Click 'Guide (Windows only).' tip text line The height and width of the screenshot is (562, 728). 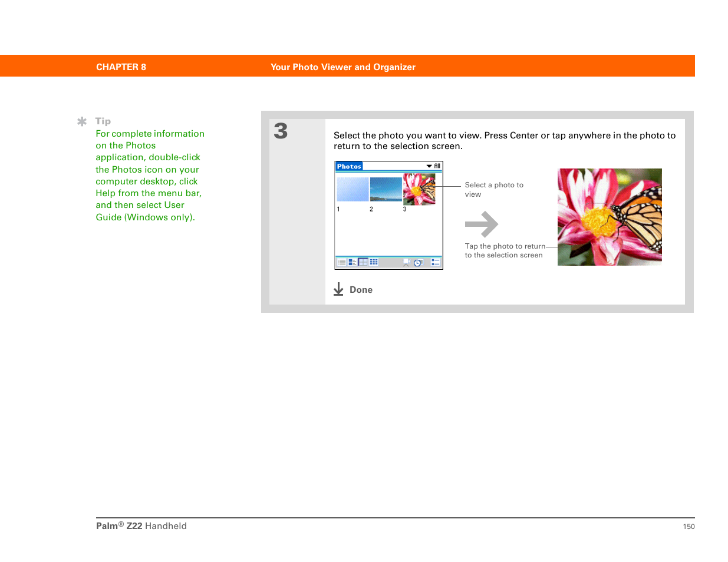tap(145, 217)
